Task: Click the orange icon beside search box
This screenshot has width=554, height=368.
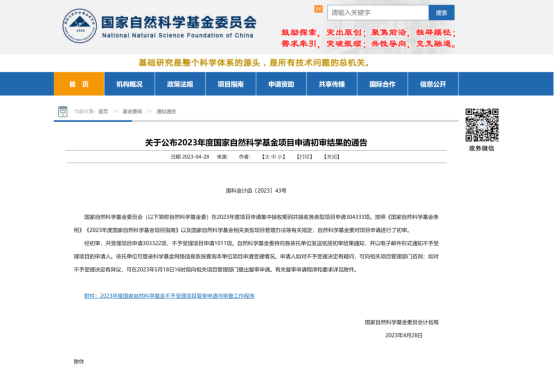Action: (x=318, y=9)
